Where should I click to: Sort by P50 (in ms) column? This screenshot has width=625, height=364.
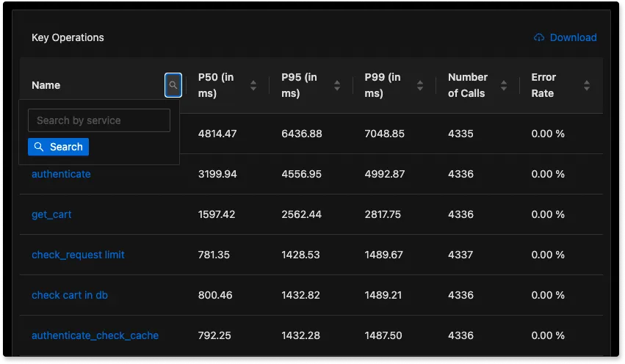pos(253,85)
